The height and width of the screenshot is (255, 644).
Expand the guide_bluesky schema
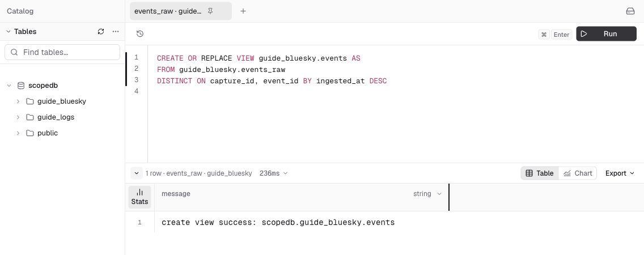click(18, 101)
